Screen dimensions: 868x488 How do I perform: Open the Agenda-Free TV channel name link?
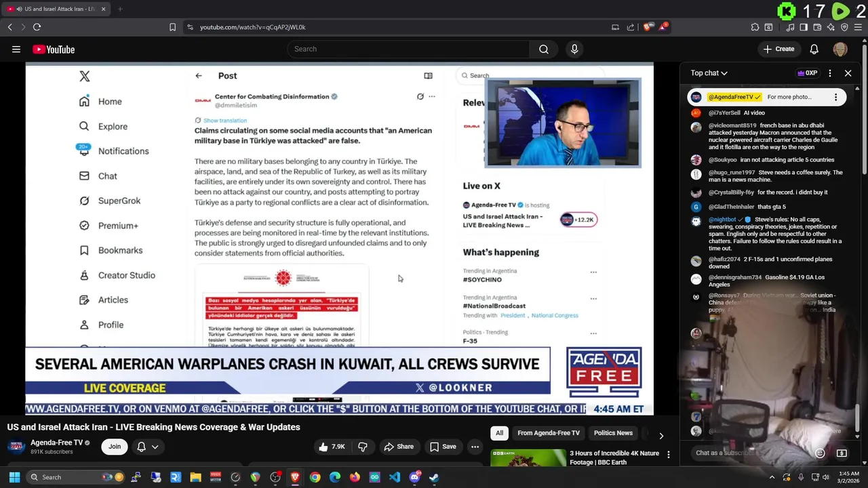pyautogui.click(x=56, y=443)
